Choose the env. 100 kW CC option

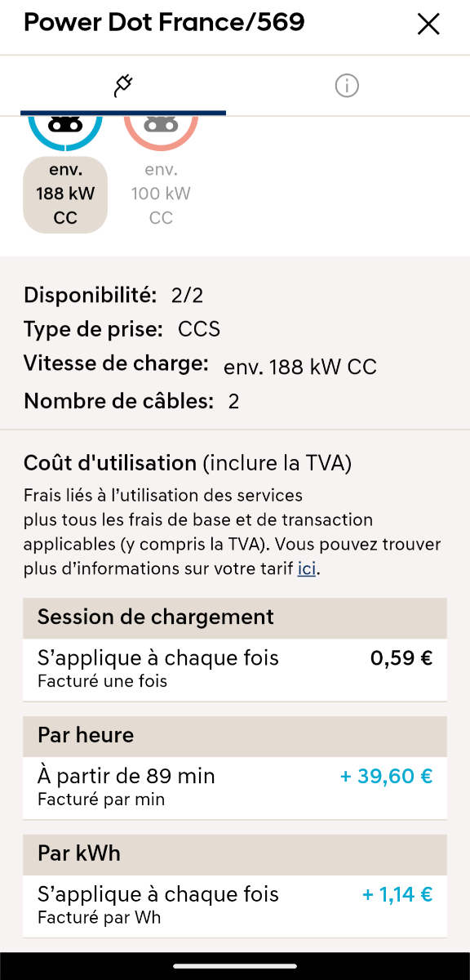(161, 194)
